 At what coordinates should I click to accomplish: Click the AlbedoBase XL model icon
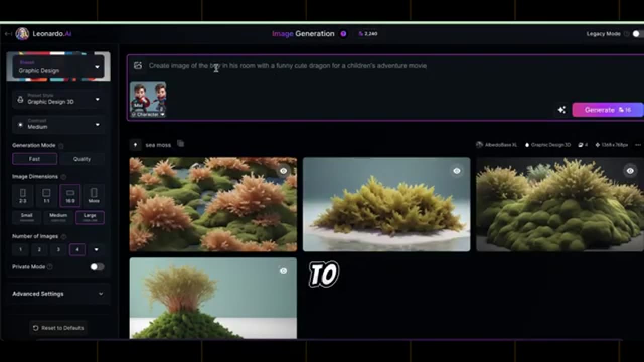(x=479, y=145)
